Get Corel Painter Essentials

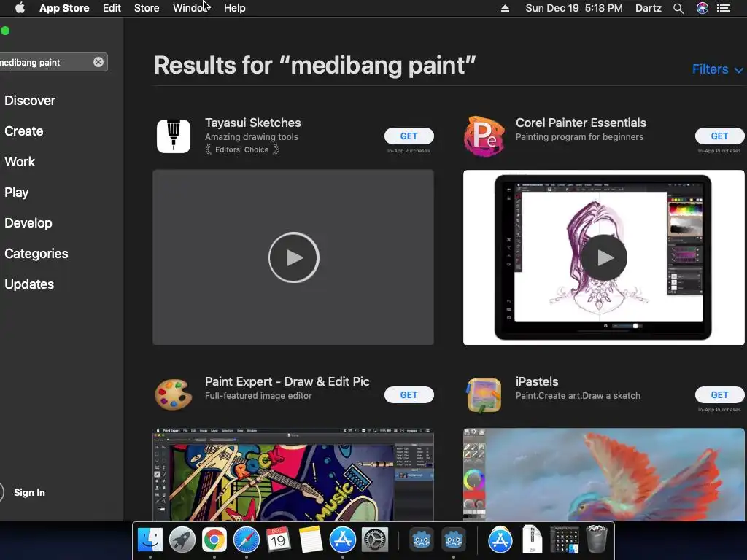719,136
